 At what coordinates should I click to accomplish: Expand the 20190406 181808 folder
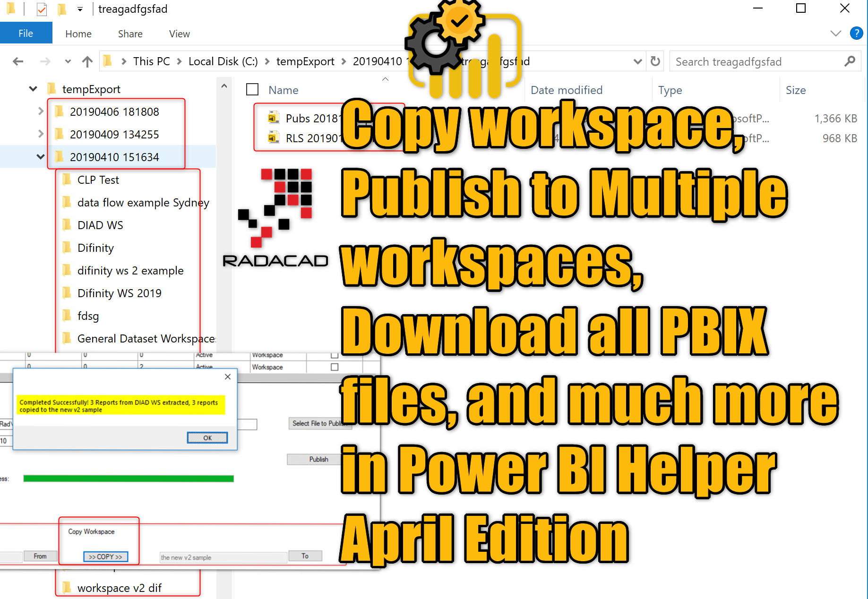point(41,111)
